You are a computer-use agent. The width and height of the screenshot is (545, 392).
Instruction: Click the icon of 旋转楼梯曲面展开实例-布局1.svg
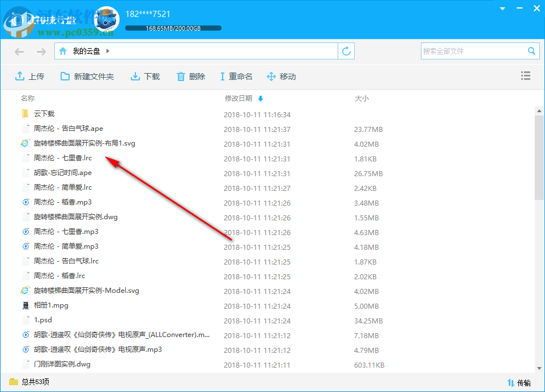point(25,143)
